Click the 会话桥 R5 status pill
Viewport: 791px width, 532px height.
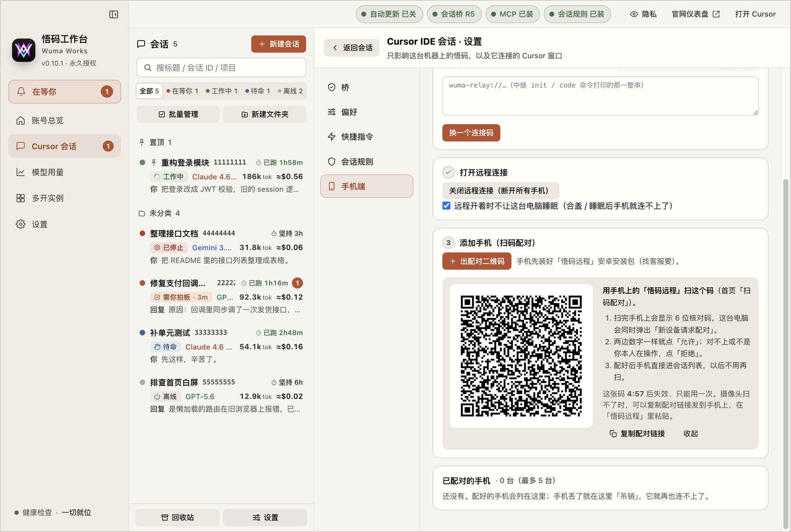click(x=454, y=14)
